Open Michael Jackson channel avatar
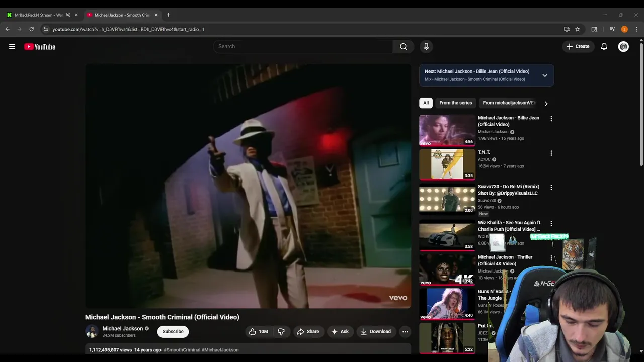 pos(92,331)
